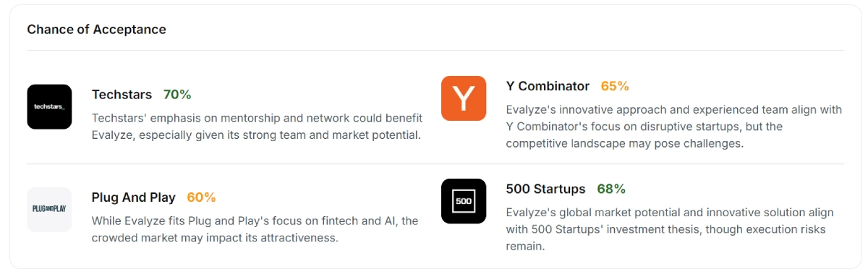The width and height of the screenshot is (868, 277).
Task: Select the 500 Startups heading
Action: click(x=545, y=189)
